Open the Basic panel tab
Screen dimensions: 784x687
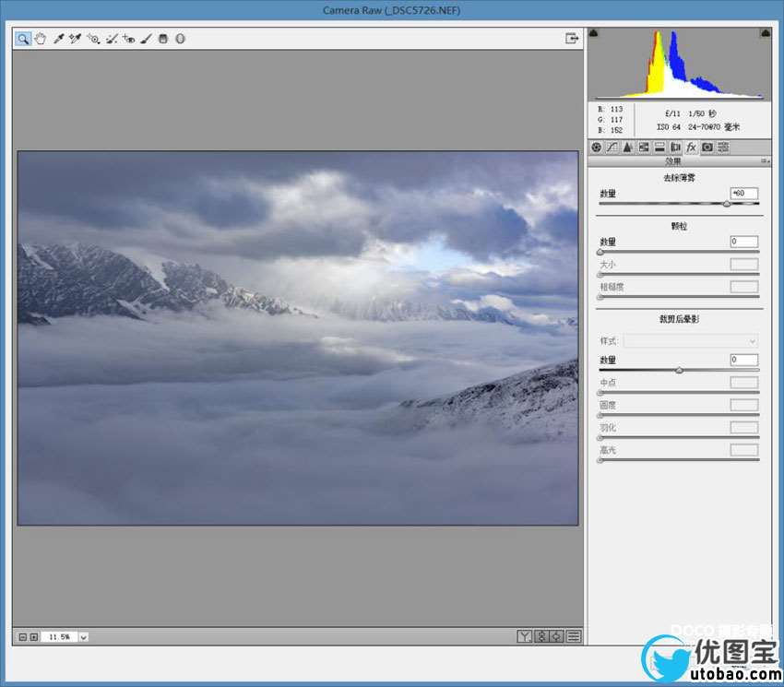(596, 147)
